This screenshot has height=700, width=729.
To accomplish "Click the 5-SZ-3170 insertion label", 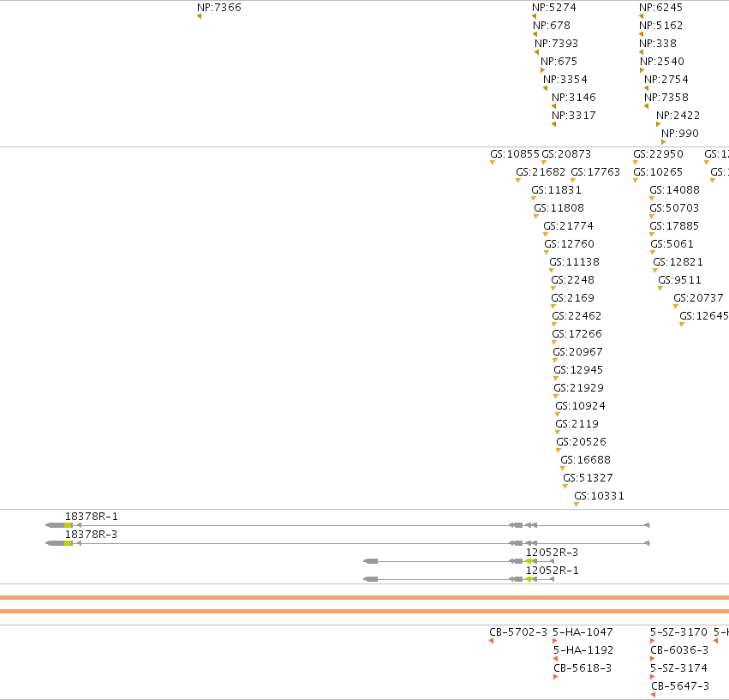I will click(x=678, y=632).
